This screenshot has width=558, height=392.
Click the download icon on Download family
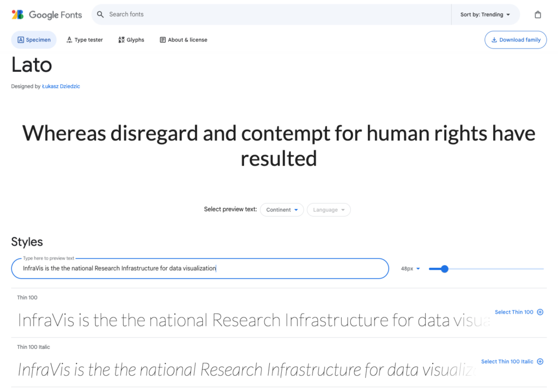point(496,40)
